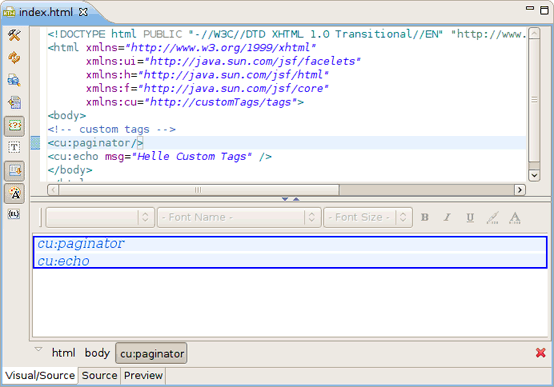554x387 pixels.
Task: Click the <cu:paginator/> line in source
Action: tap(95, 143)
